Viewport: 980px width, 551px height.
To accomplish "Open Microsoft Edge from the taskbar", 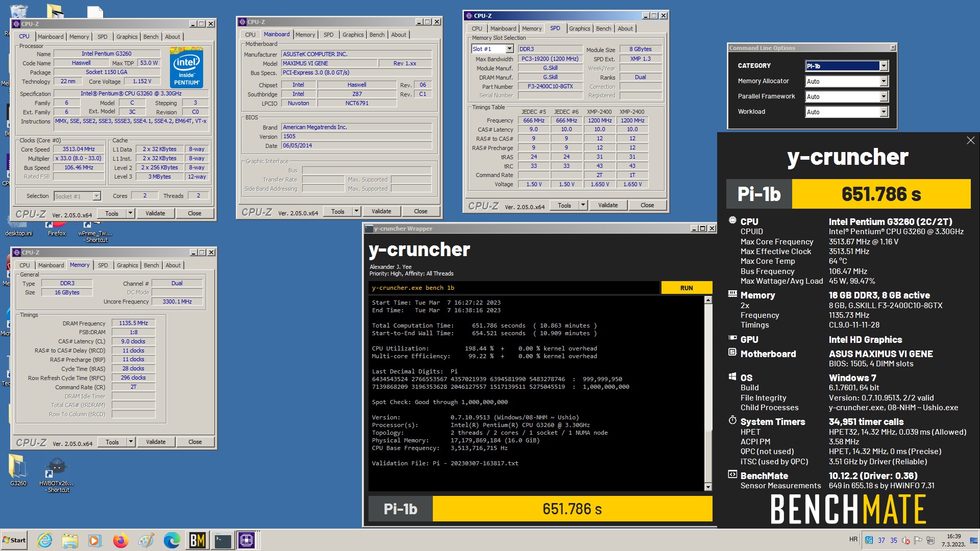I will [171, 540].
